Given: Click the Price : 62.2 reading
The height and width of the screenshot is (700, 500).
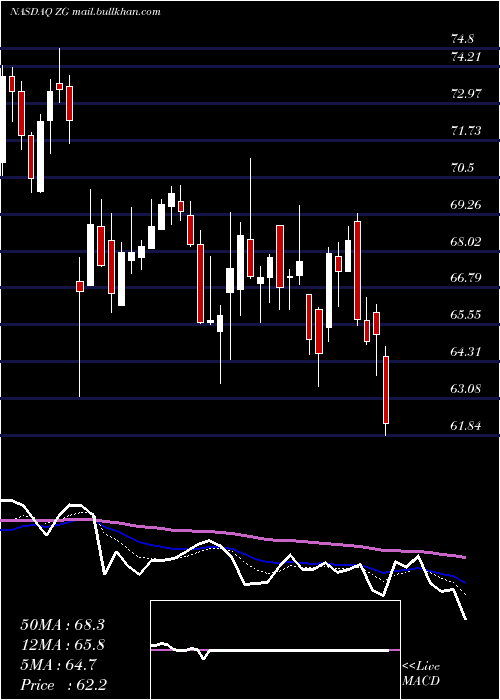Looking at the screenshot, I should click(63, 685).
